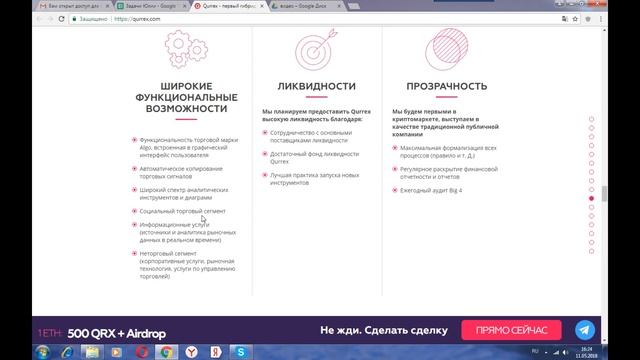Go back with the browser back arrow
The image size is (640, 360).
pos(40,19)
